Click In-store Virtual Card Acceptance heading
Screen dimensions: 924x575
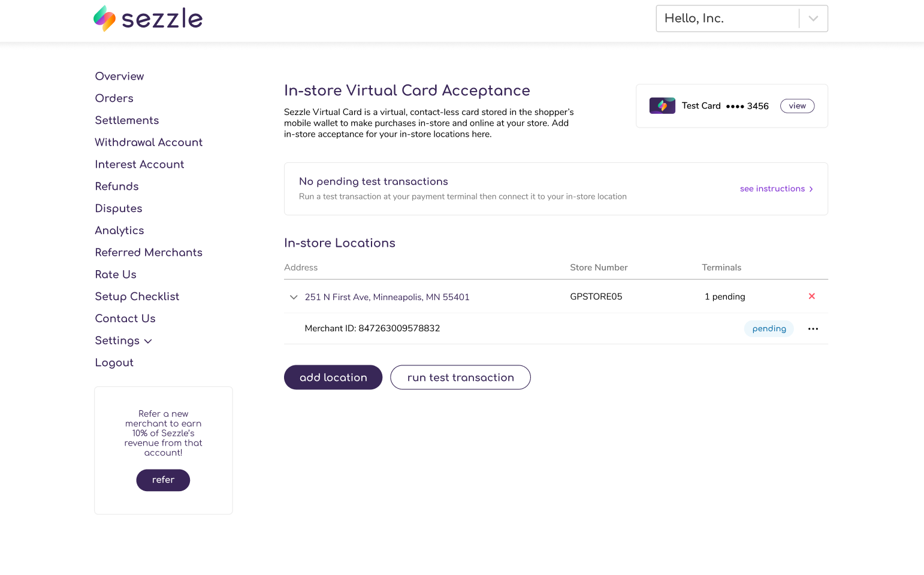pos(407,90)
